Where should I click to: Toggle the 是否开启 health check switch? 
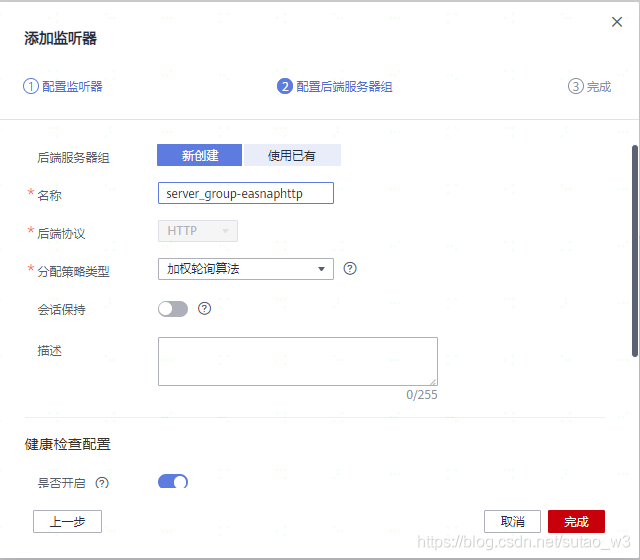point(173,482)
